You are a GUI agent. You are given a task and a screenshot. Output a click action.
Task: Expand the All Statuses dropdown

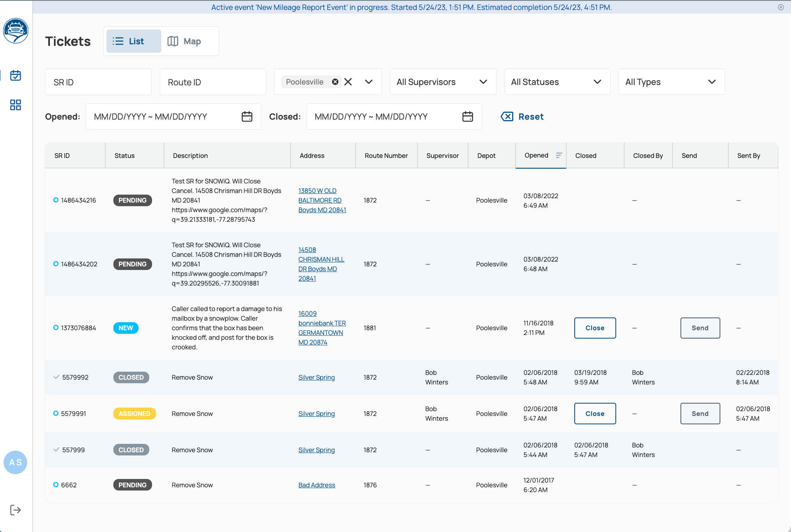click(557, 82)
